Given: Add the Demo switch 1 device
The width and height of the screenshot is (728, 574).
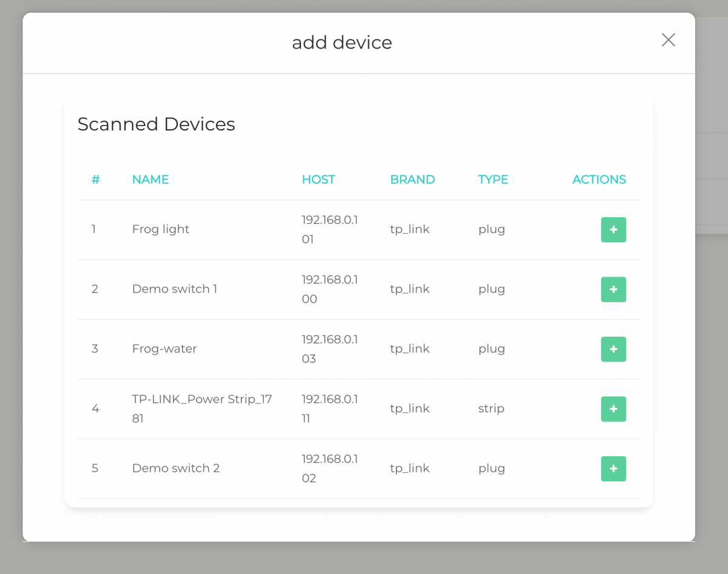Looking at the screenshot, I should tap(613, 289).
